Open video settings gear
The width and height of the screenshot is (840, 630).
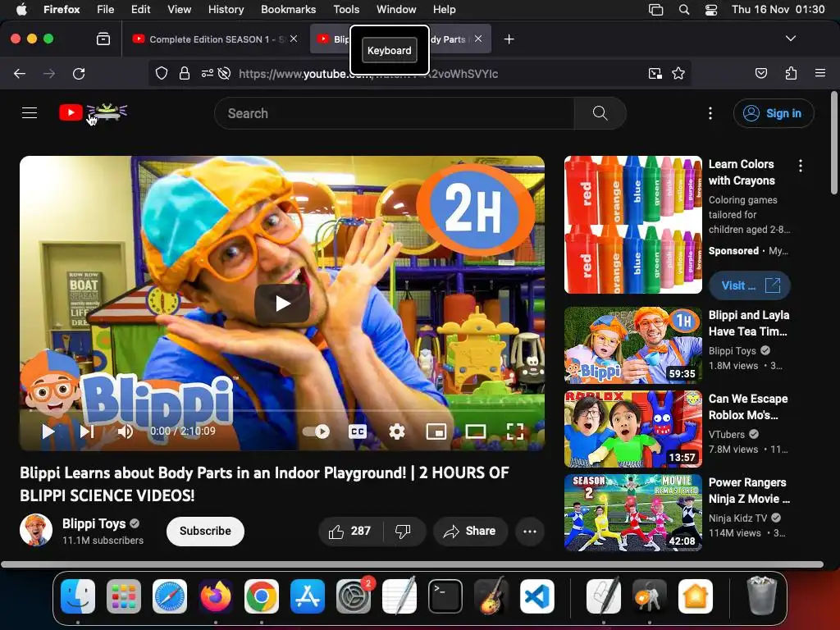tap(397, 431)
